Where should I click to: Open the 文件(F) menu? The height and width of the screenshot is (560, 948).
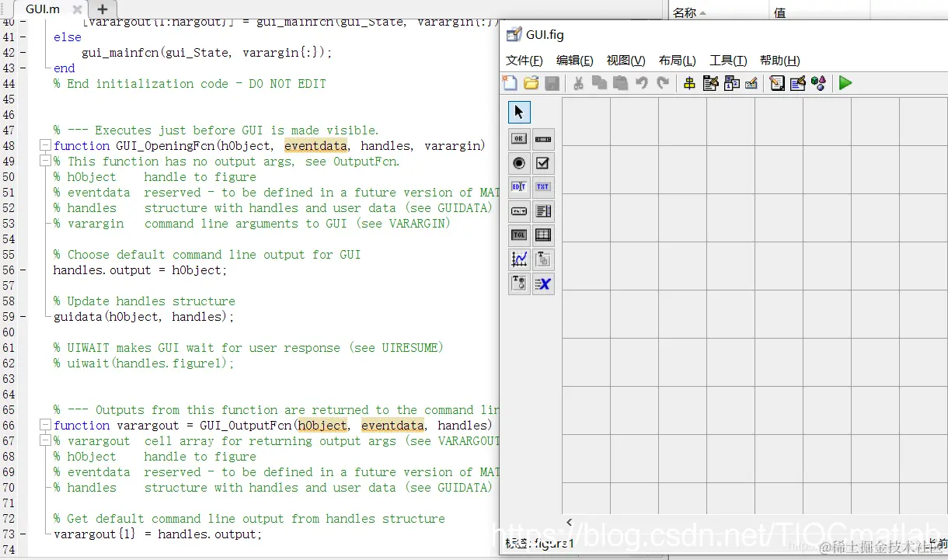(525, 61)
